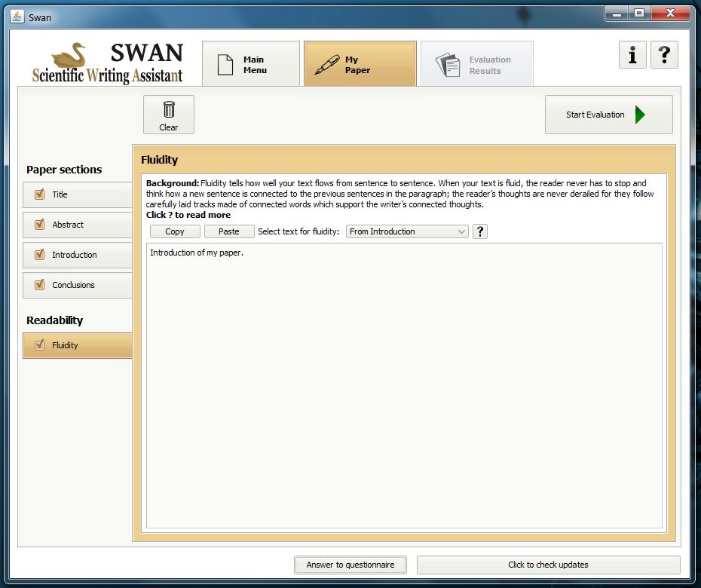
Task: Uncheck the Abstract section checkbox
Action: click(x=39, y=224)
